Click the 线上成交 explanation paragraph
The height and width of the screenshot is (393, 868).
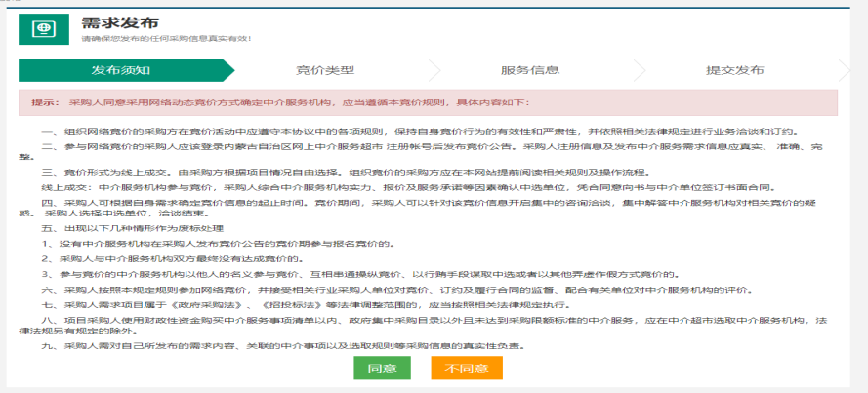[x=408, y=187]
